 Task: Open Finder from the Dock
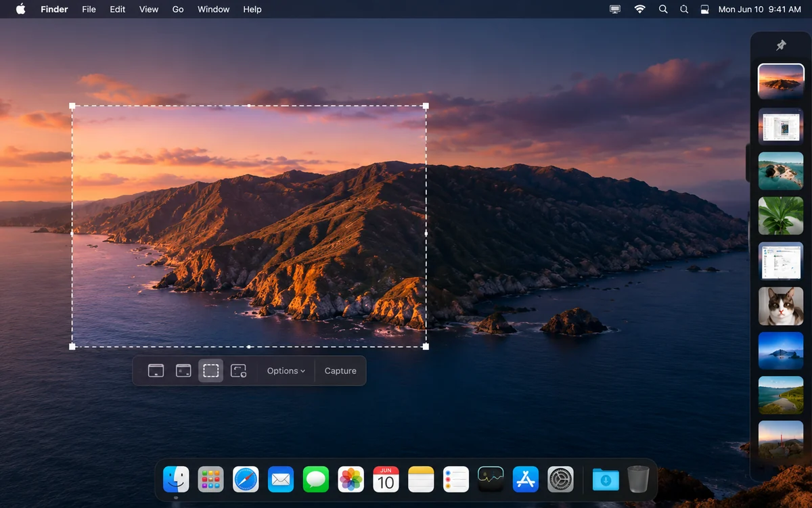click(x=176, y=480)
